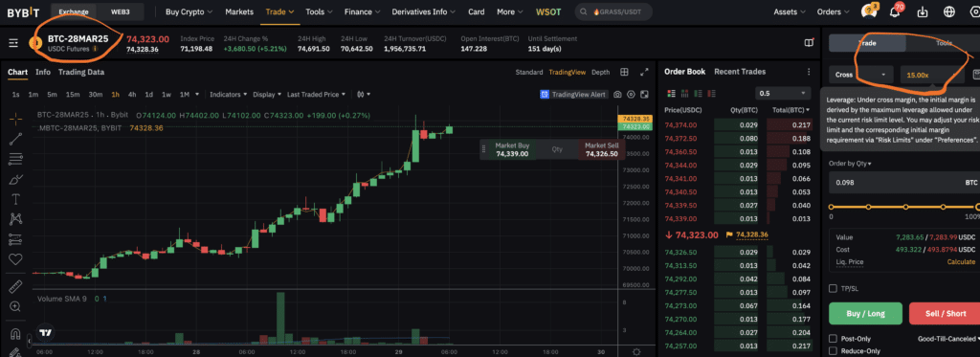
Task: Select the Standard chart view
Action: point(528,72)
